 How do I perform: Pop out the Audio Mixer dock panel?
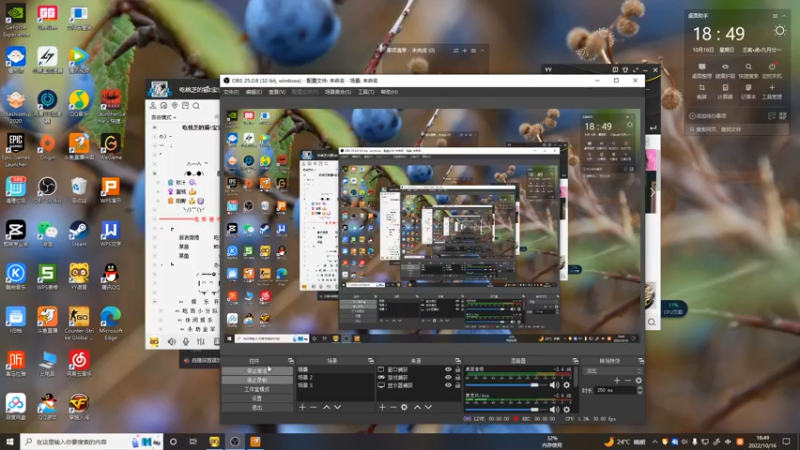[576, 361]
